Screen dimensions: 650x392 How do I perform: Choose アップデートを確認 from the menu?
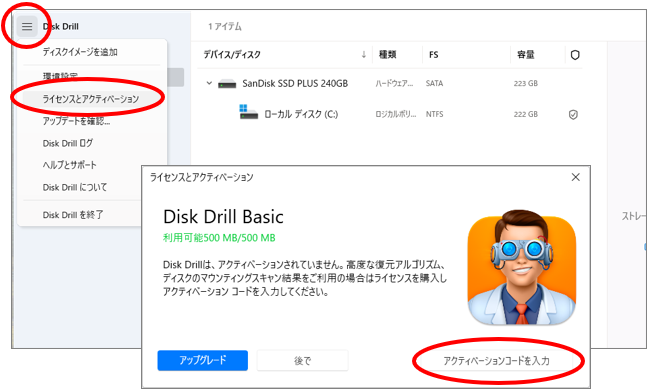click(x=76, y=121)
